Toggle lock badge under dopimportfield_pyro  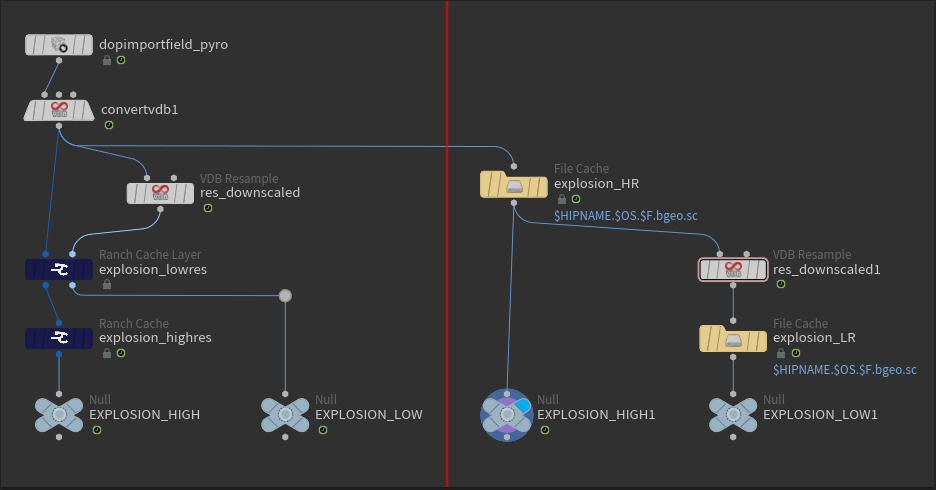[107, 60]
